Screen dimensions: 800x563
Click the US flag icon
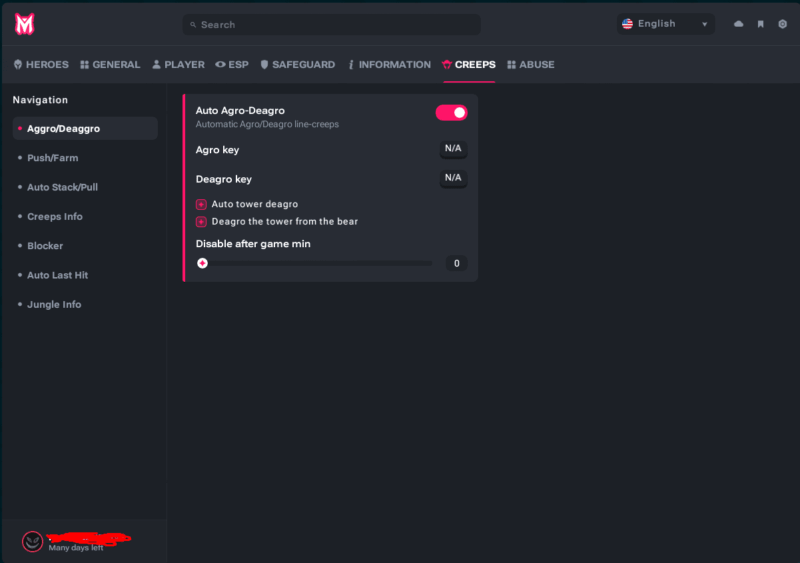[x=628, y=24]
